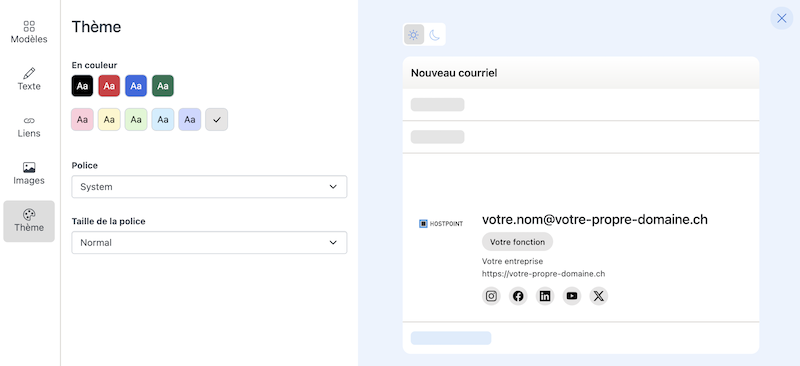This screenshot has width=800, height=366.
Task: Click the YouTube icon in signature preview
Action: (572, 296)
